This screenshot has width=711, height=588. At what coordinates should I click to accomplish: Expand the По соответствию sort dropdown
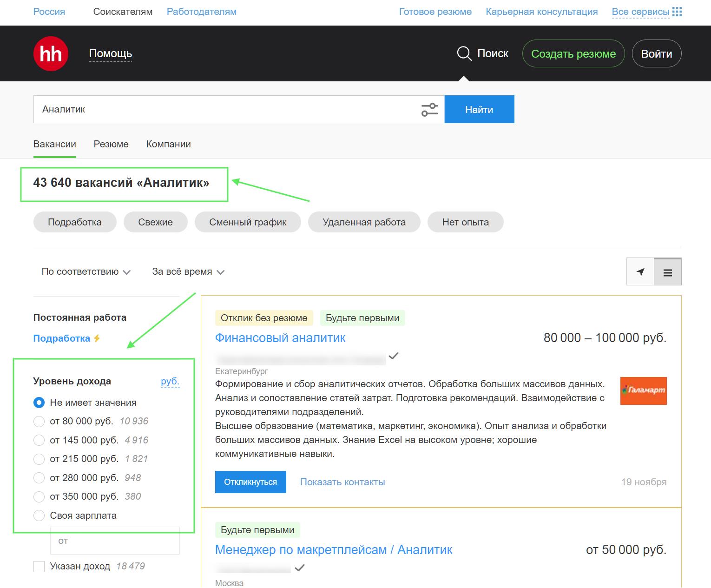86,272
